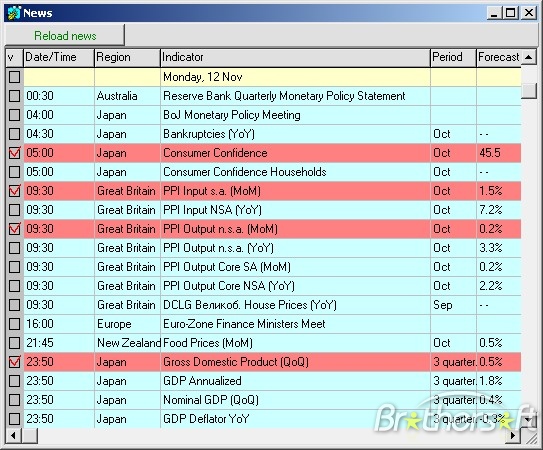Sort by the Region column header
Screen dimensions: 543x450
(x=127, y=57)
